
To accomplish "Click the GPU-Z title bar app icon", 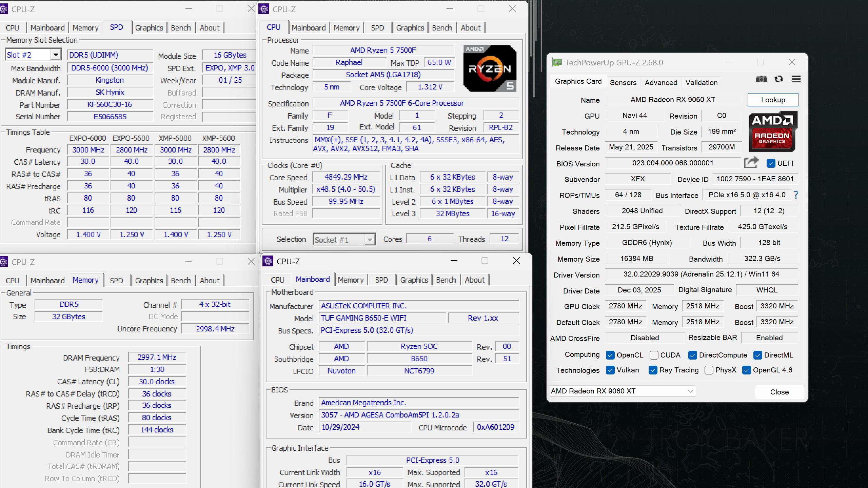I will pyautogui.click(x=556, y=62).
